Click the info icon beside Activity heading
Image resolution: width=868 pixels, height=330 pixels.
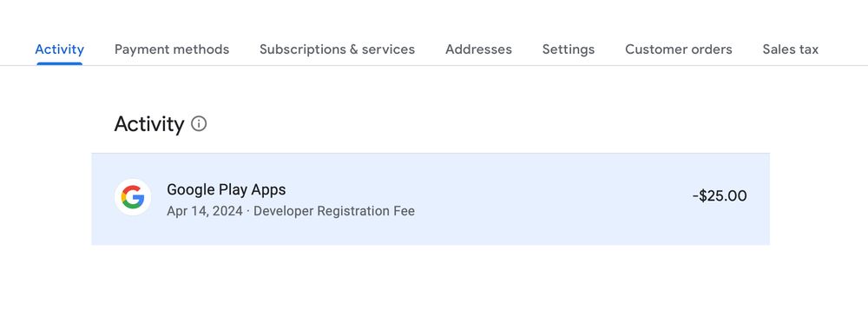199,123
